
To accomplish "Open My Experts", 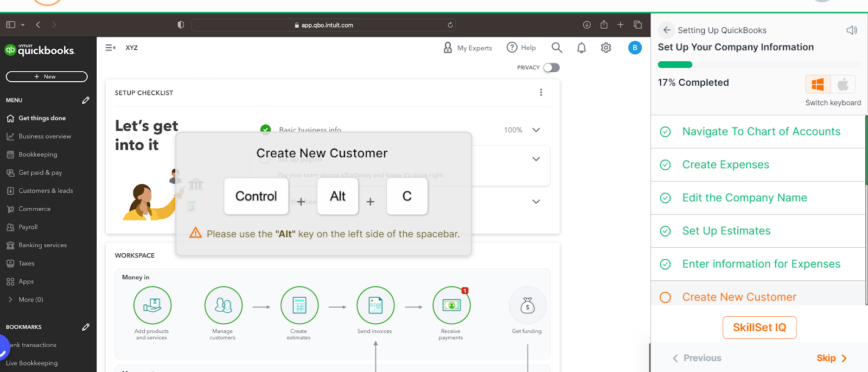I will click(468, 48).
